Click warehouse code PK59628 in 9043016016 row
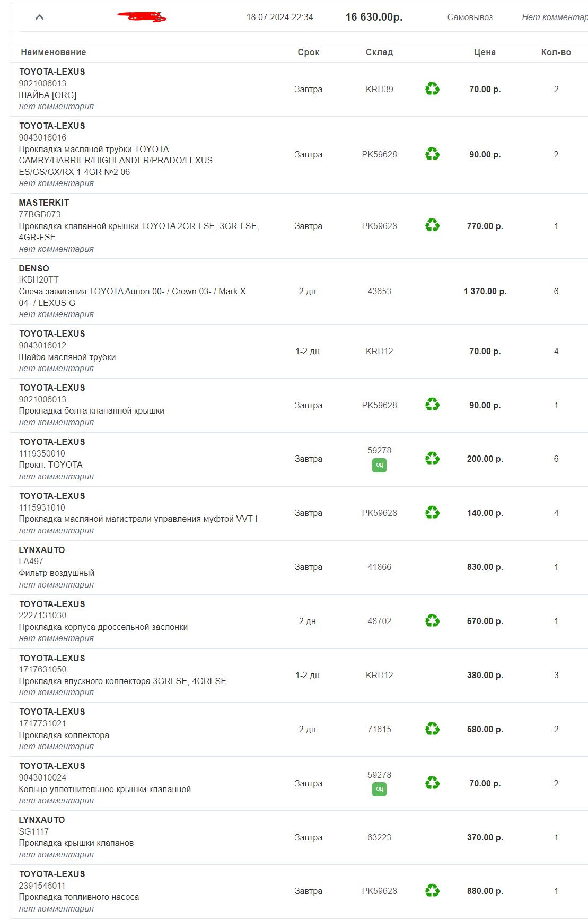588x920 pixels. click(379, 154)
